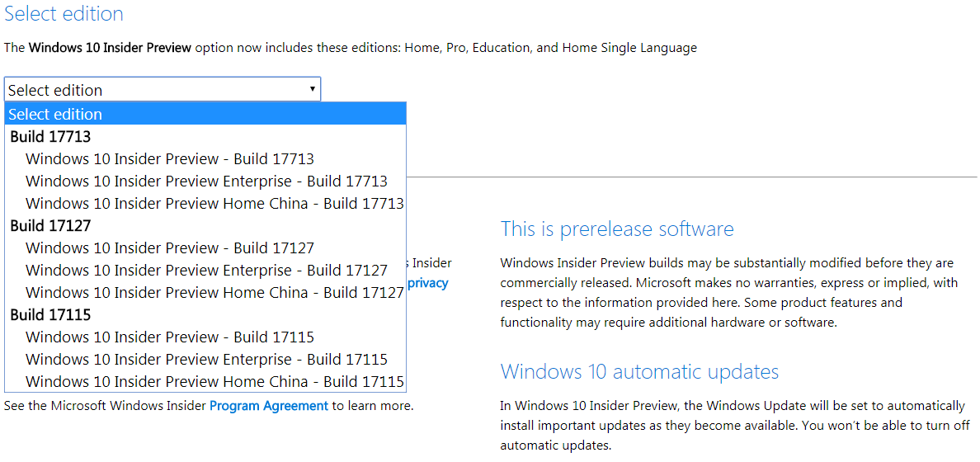Image resolution: width=980 pixels, height=462 pixels.
Task: Select Insider Preview Enterprise - Build 17127
Action: 205,270
